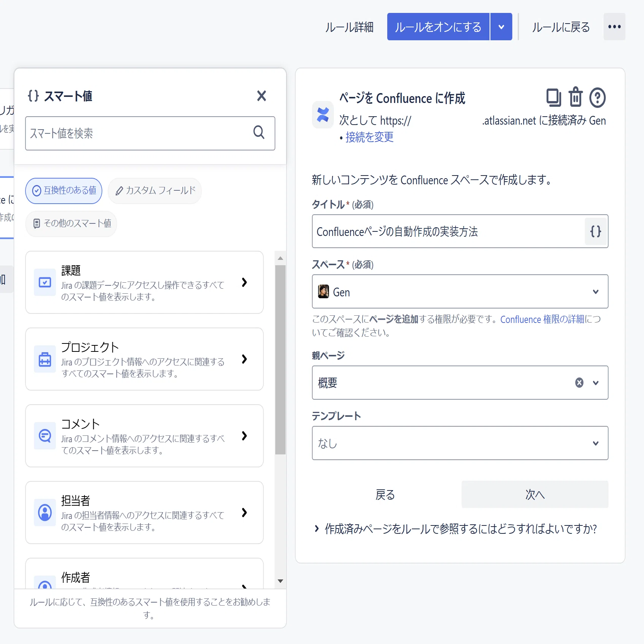Click the scrollbar up arrow

[x=280, y=258]
